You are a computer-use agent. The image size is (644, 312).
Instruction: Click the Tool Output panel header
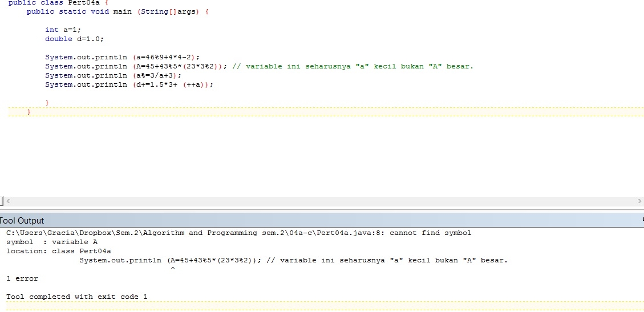click(322, 220)
